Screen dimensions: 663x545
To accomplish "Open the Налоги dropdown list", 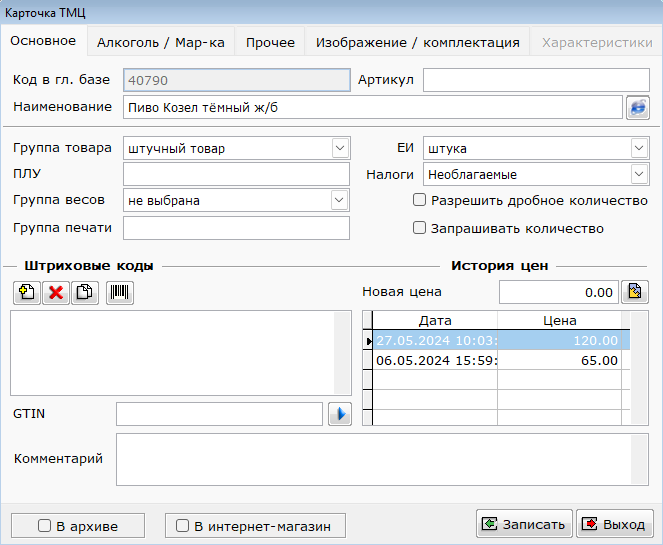I will [639, 174].
